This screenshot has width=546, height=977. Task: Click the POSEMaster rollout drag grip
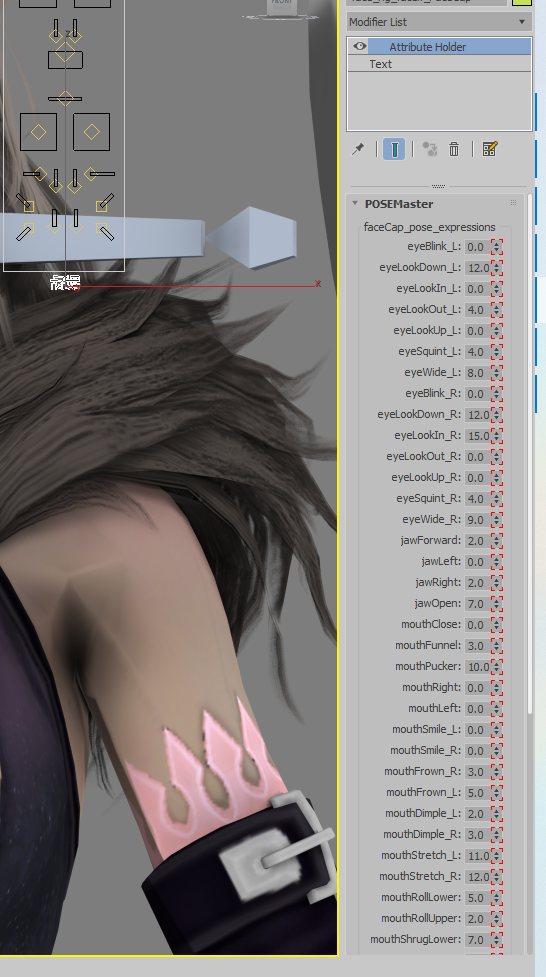click(514, 203)
